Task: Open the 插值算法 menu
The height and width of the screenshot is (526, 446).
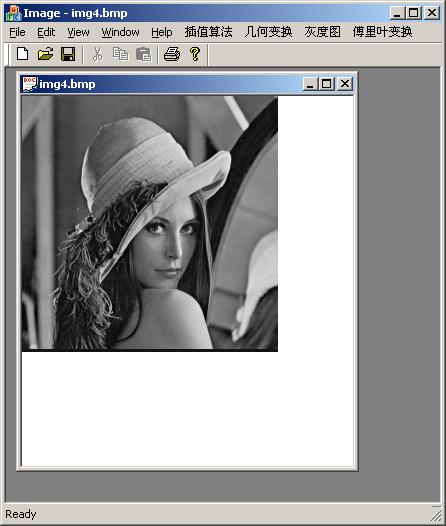Action: coord(209,32)
